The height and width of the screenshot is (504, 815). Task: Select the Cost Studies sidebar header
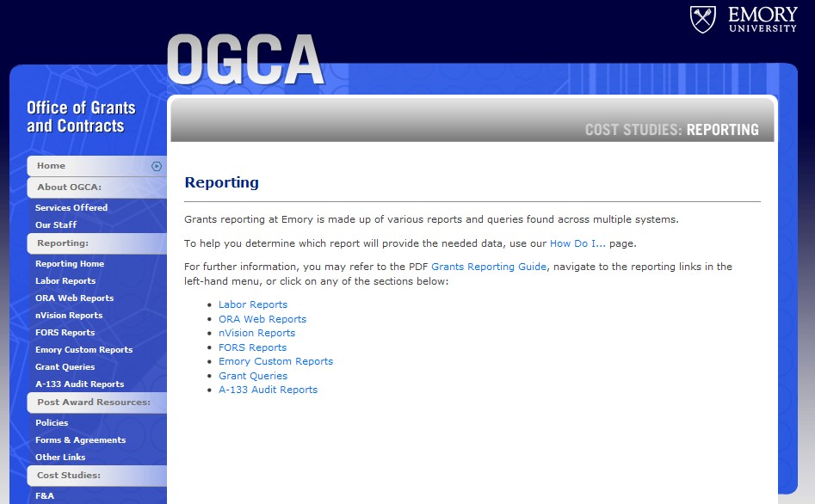(96, 476)
